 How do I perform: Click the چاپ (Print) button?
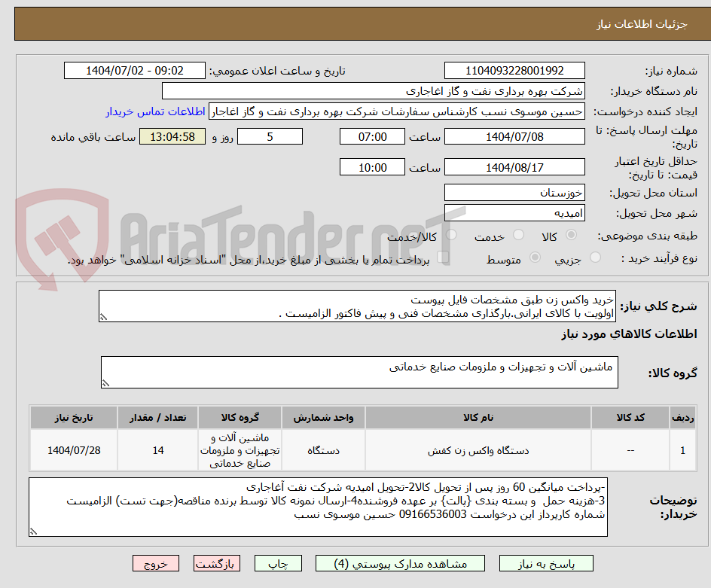(278, 563)
